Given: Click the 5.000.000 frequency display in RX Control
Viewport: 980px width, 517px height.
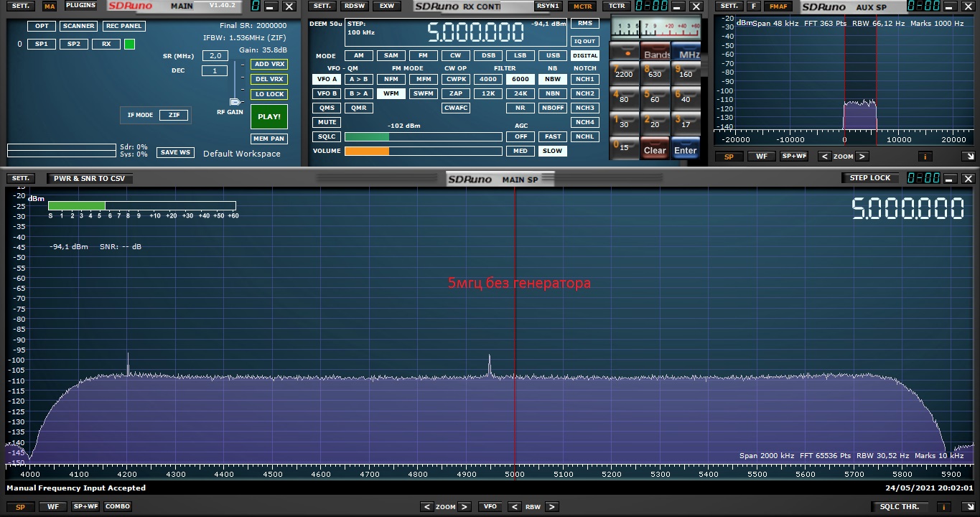Looking at the screenshot, I should click(475, 32).
